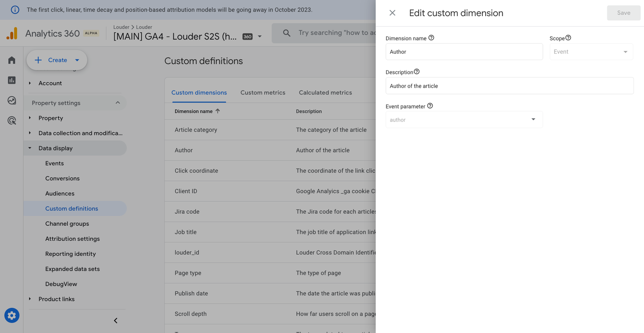Open Attribution settings menu item
644x333 pixels.
(72, 239)
